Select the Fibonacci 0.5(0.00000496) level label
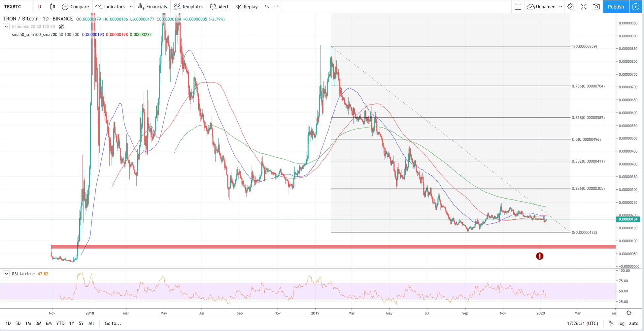The width and height of the screenshot is (644, 331). pyautogui.click(x=586, y=139)
